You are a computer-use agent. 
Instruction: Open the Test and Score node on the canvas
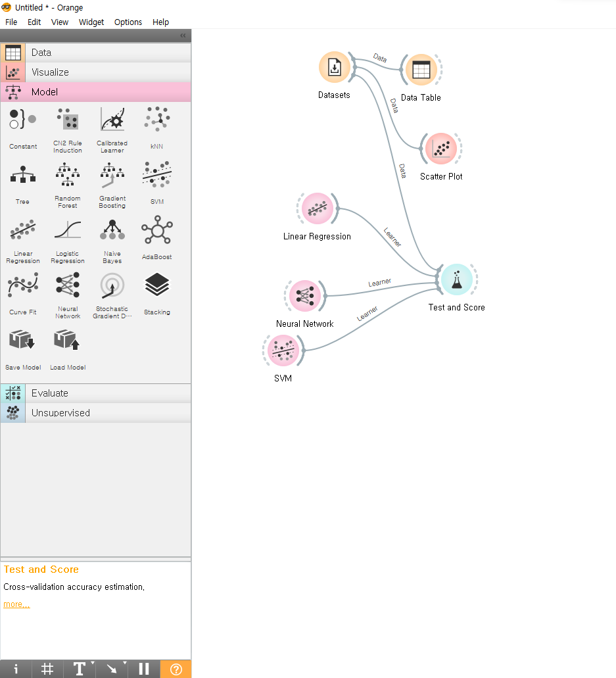[456, 279]
